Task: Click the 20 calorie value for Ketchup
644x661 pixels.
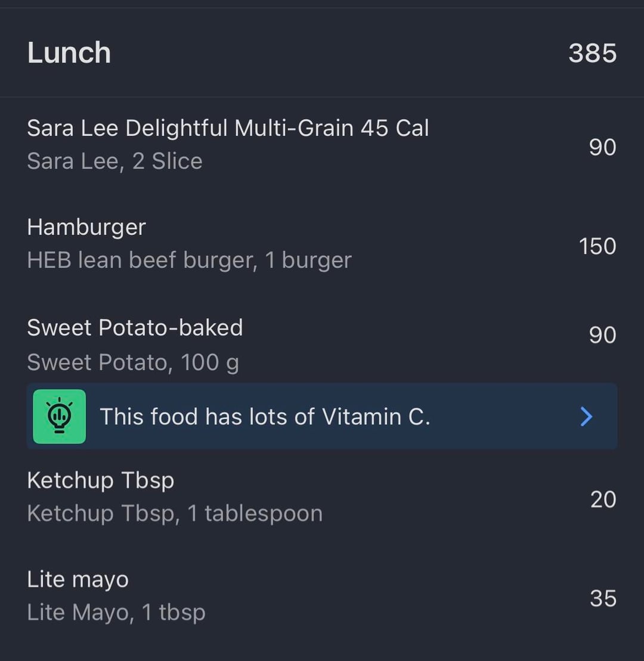Action: (x=603, y=499)
